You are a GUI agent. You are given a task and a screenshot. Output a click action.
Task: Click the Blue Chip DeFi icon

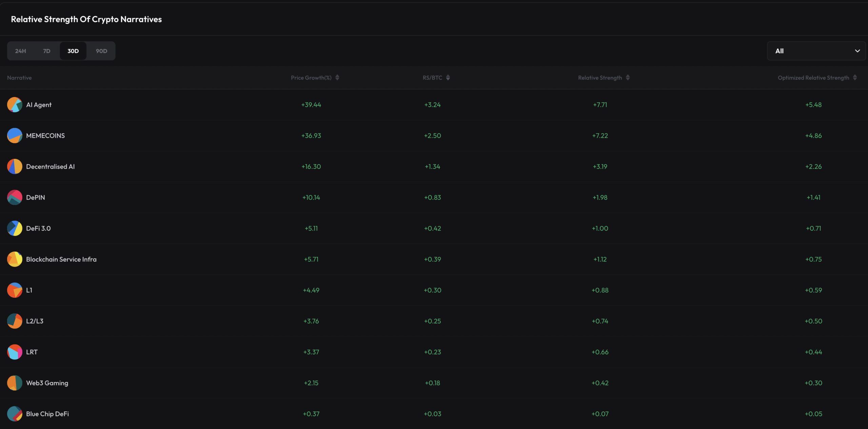tap(15, 414)
